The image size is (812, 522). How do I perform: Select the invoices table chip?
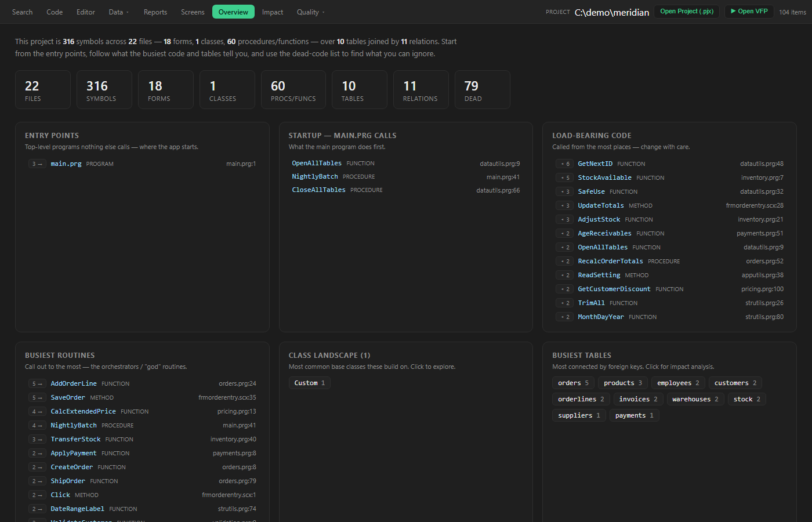(638, 399)
